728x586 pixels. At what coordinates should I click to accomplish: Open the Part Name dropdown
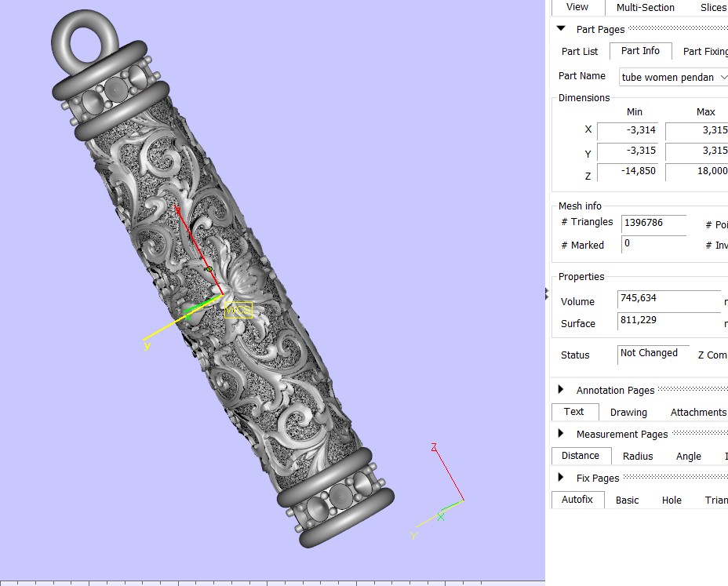pos(673,77)
